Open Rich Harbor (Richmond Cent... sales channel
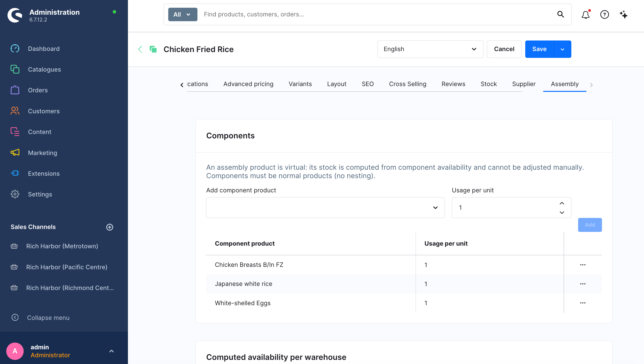 coord(70,288)
